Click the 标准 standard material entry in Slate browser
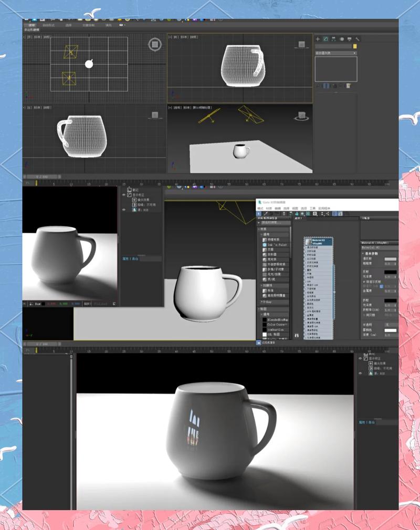The height and width of the screenshot is (530, 420). [x=268, y=290]
